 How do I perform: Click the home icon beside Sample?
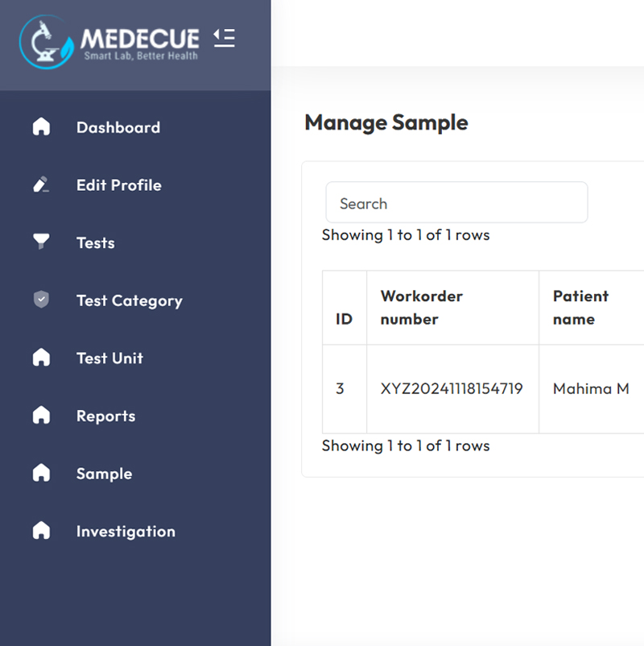pyautogui.click(x=41, y=474)
